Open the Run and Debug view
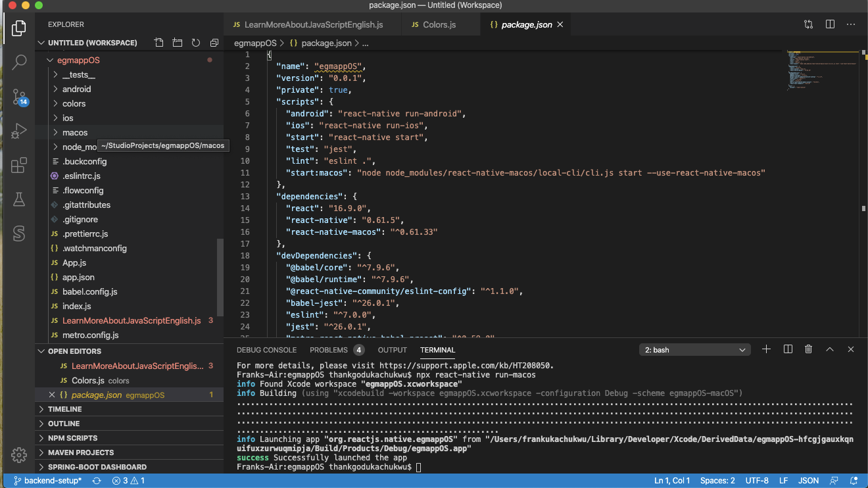This screenshot has height=488, width=868. 19,129
